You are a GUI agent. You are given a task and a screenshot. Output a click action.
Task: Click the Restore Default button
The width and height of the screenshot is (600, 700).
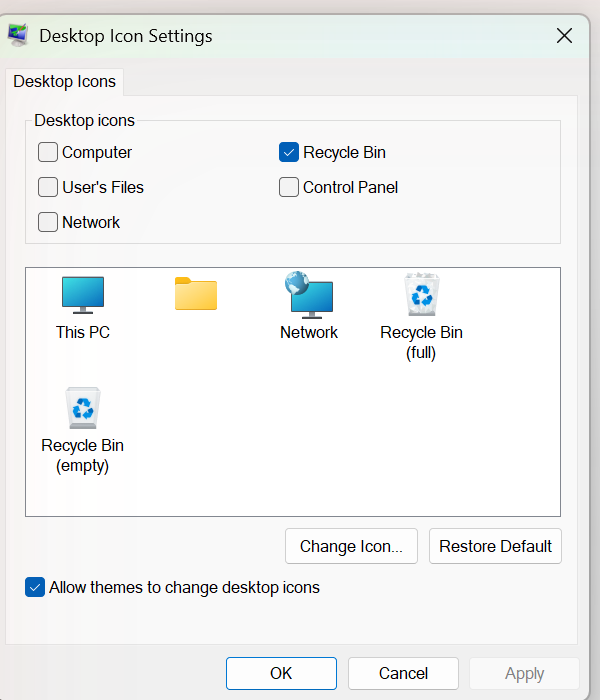[x=495, y=546]
